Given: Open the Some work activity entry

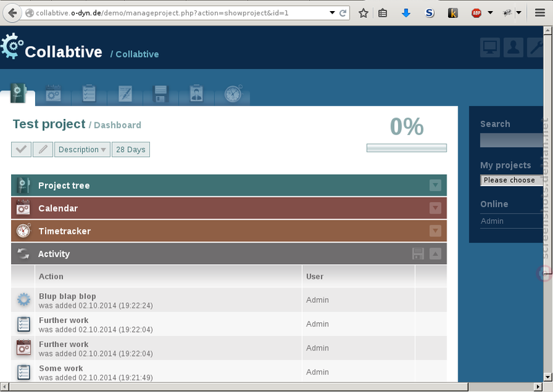Looking at the screenshot, I should (x=61, y=368).
